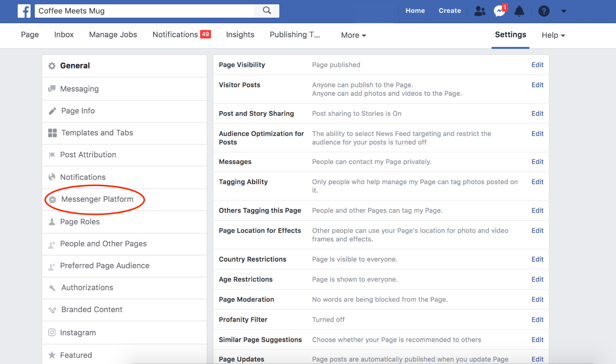Open the Preferred Page Audience section

124,266
